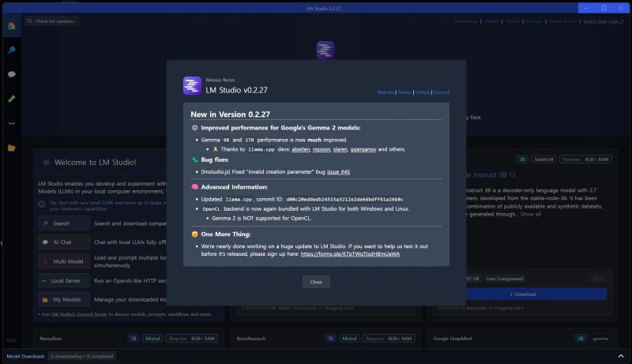Click Check for updates button
Screen dimensions: 632x364
[52, 21]
